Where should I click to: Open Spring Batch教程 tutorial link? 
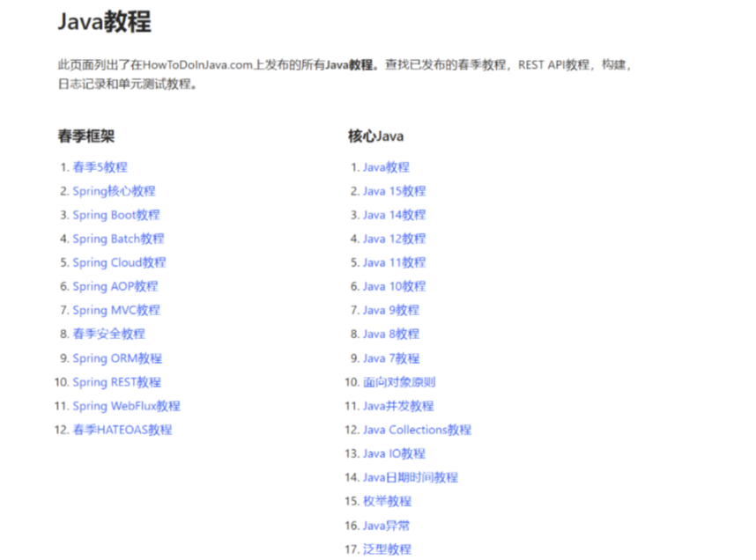click(x=118, y=239)
